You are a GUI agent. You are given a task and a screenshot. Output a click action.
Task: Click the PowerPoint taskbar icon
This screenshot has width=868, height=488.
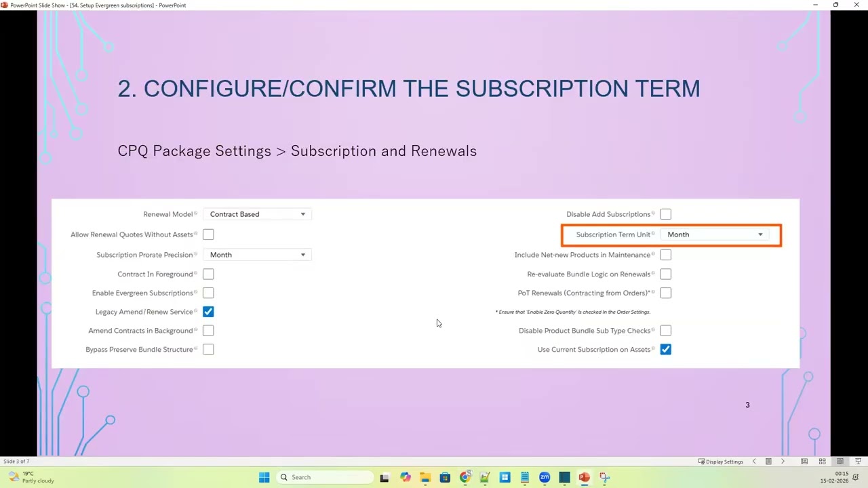coord(585,477)
